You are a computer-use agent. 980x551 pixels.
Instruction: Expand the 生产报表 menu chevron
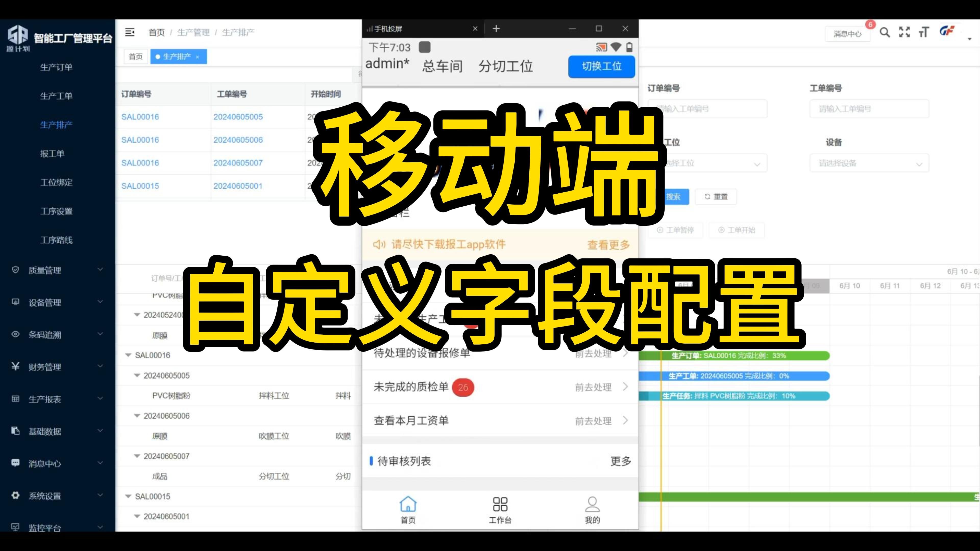(100, 398)
